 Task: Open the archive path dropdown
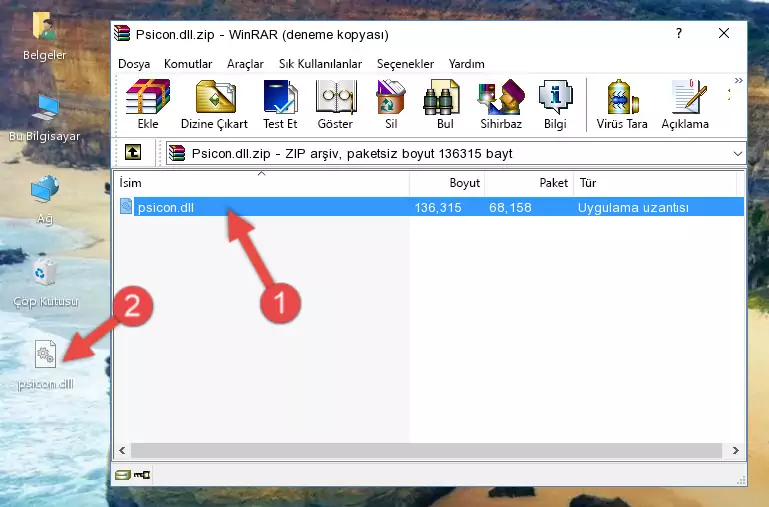tap(738, 153)
